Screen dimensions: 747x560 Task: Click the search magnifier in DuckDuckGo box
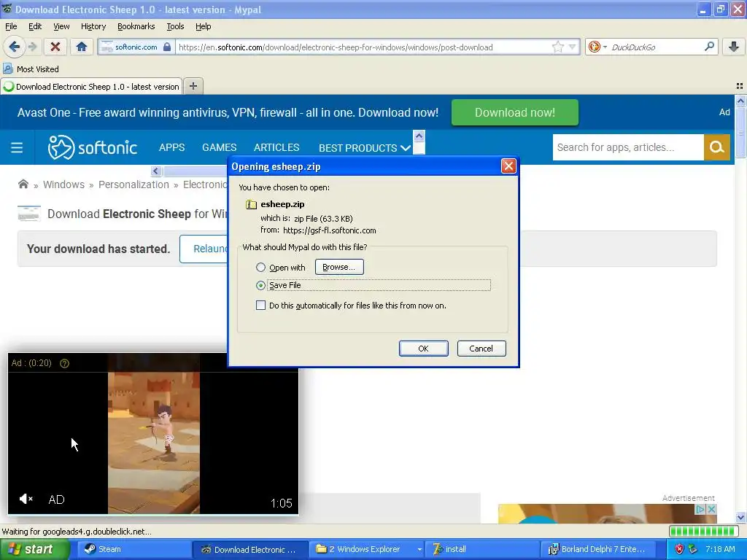coord(709,47)
